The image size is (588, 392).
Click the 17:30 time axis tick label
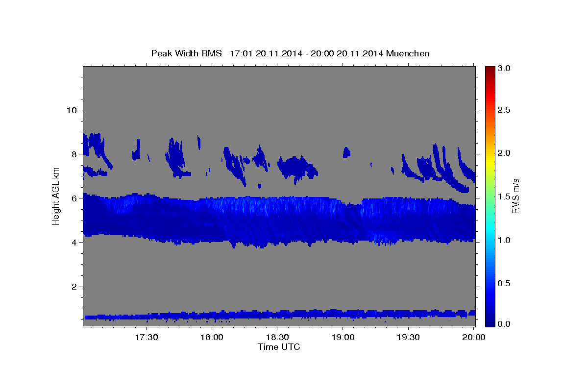coord(147,338)
